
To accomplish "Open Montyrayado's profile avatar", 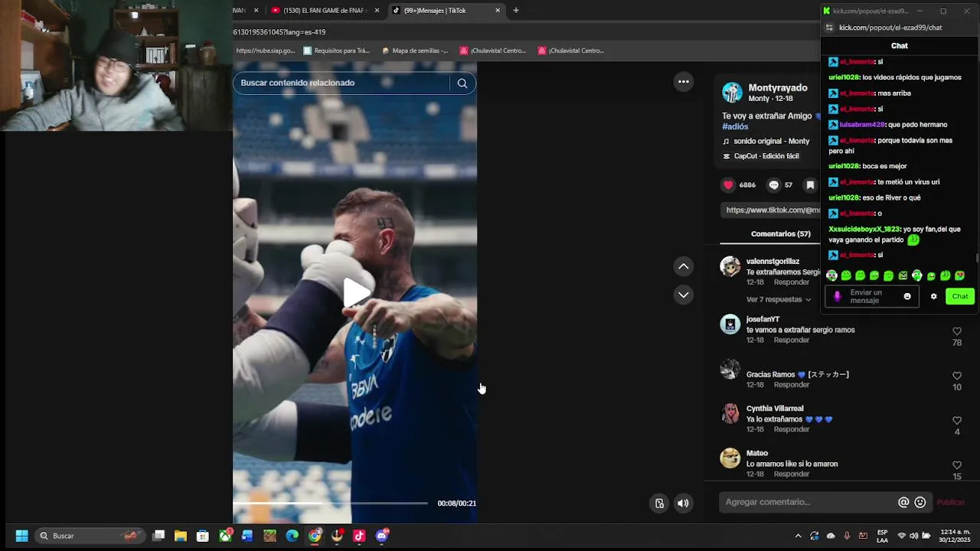I will [732, 93].
